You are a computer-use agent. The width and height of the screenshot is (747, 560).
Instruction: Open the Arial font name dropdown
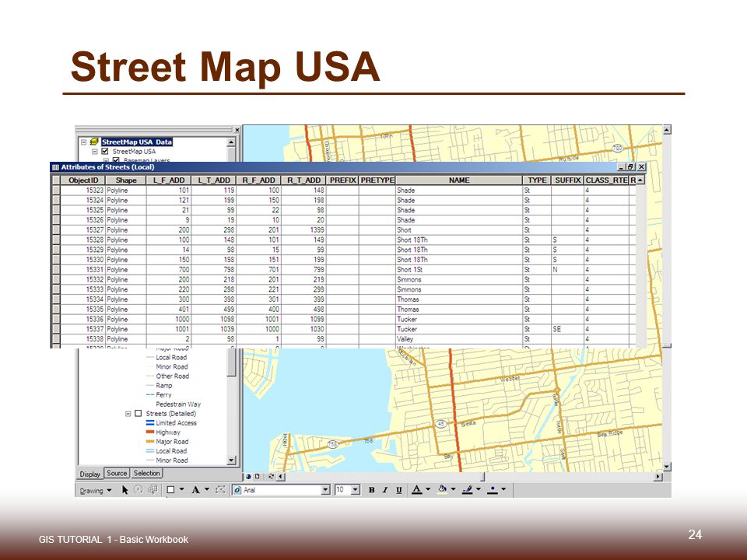point(326,490)
